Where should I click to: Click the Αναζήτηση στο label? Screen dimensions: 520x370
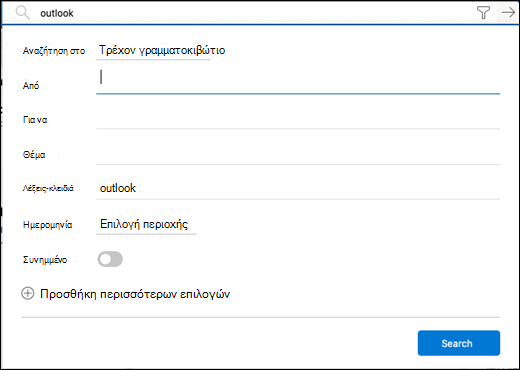pos(54,51)
